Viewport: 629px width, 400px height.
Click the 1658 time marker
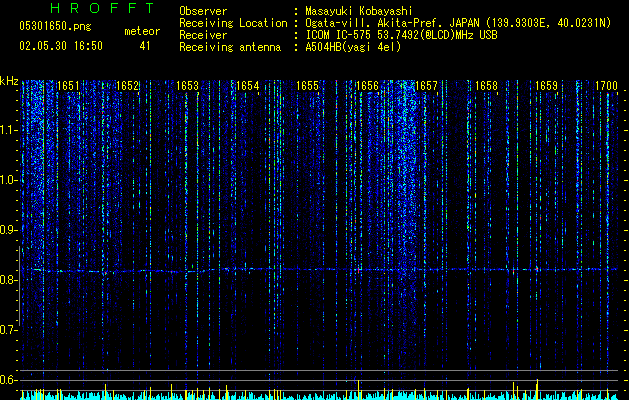pos(486,86)
